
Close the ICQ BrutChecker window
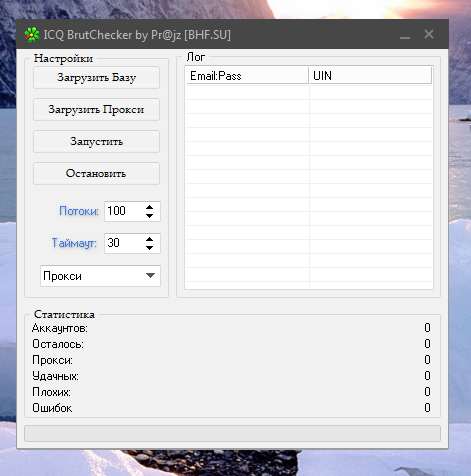[x=429, y=34]
